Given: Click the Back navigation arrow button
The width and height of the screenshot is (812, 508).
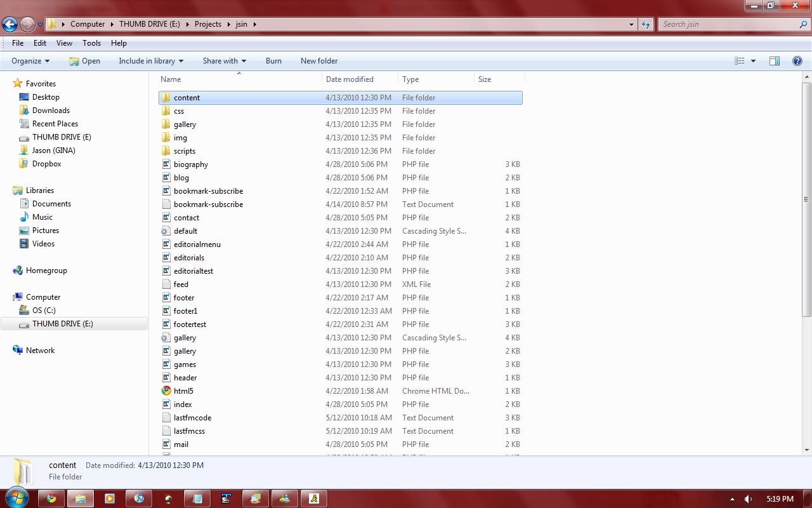Looking at the screenshot, I should point(10,24).
